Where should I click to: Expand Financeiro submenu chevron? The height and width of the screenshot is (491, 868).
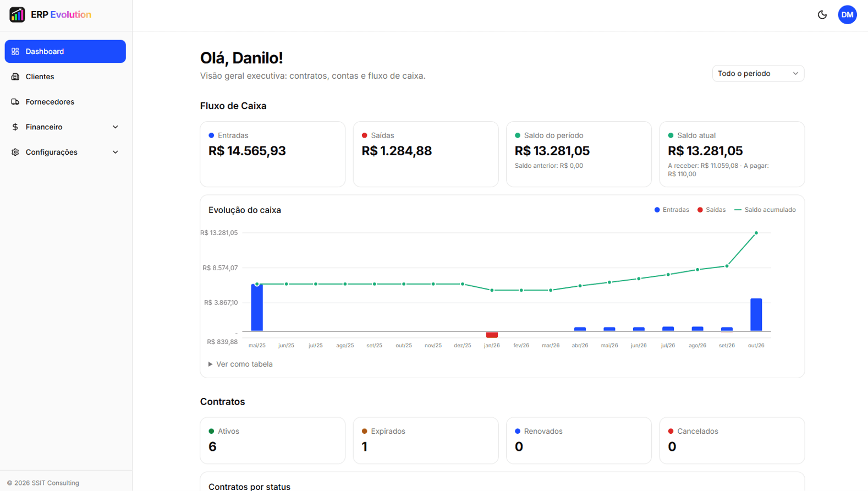point(116,127)
